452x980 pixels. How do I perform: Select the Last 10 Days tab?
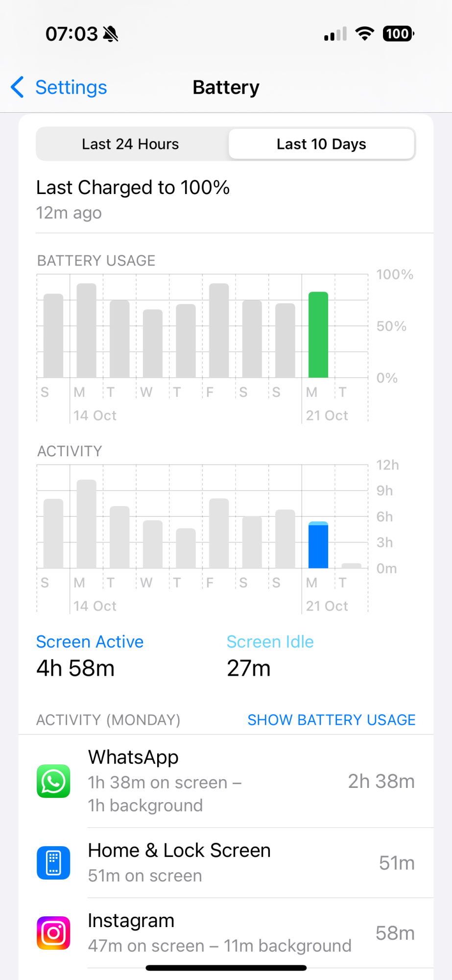pyautogui.click(x=321, y=144)
